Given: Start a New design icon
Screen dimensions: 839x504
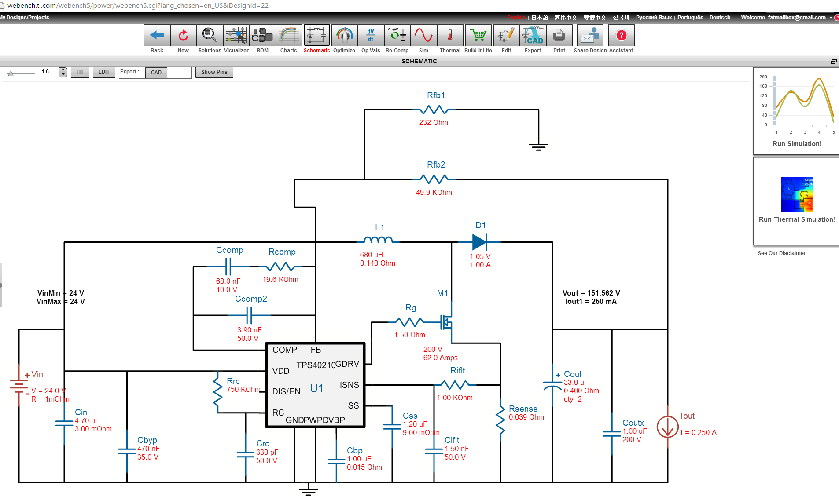Looking at the screenshot, I should 184,35.
